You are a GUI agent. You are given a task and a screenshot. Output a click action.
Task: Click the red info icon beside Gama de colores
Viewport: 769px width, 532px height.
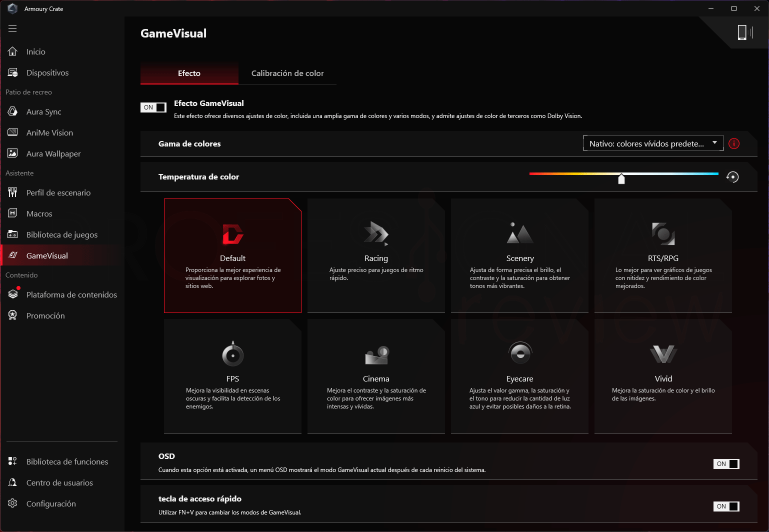[734, 143]
